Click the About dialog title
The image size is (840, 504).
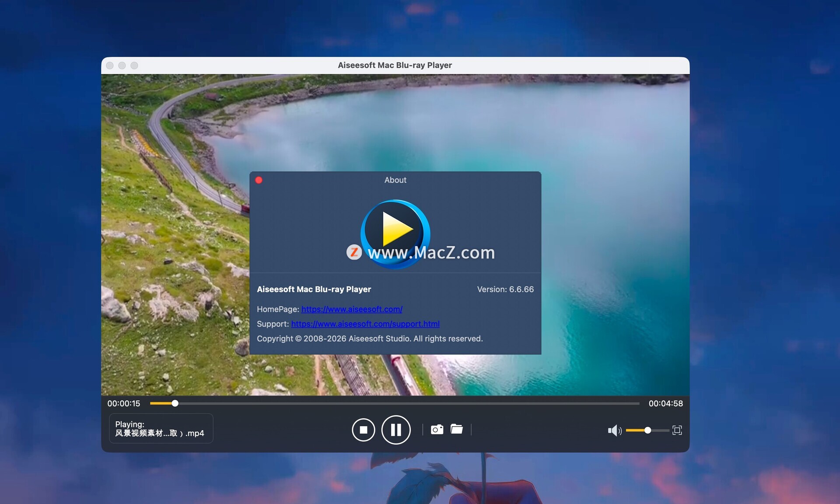pyautogui.click(x=395, y=180)
